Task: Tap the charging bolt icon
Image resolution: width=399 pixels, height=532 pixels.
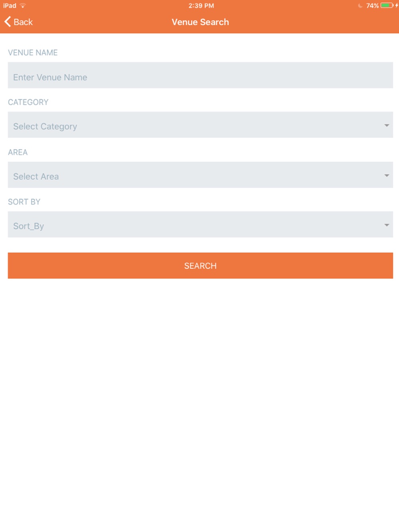Action: [397, 6]
